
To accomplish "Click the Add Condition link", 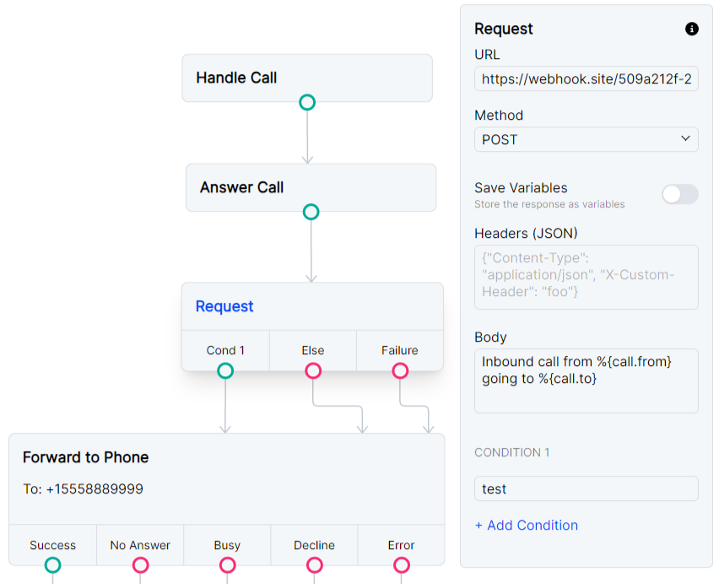I will click(527, 525).
